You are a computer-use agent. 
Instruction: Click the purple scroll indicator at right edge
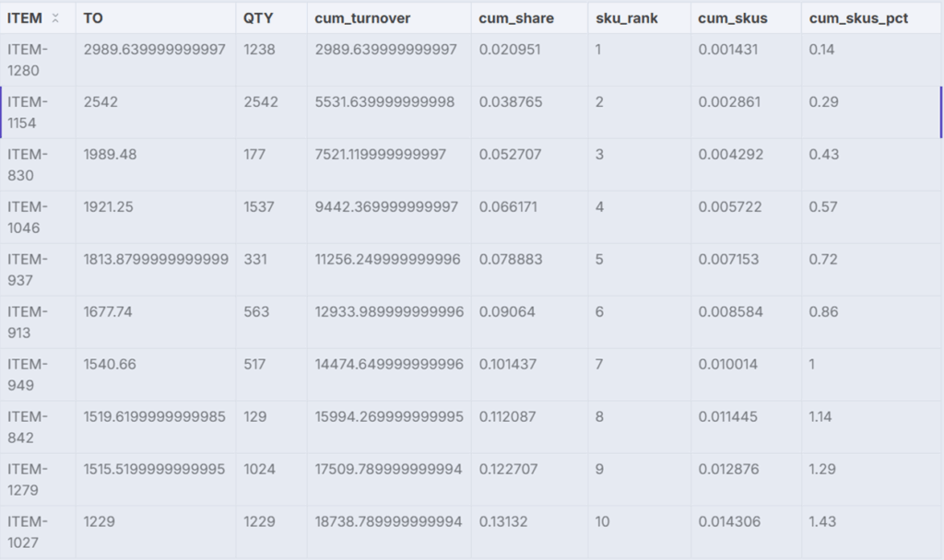click(x=940, y=112)
